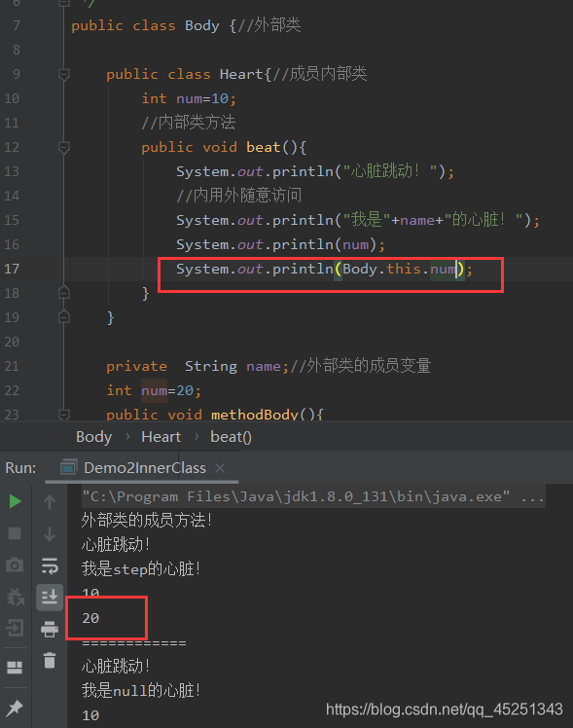This screenshot has height=728, width=573.
Task: Click 'Body.this.num' in line 17
Action: click(x=400, y=269)
